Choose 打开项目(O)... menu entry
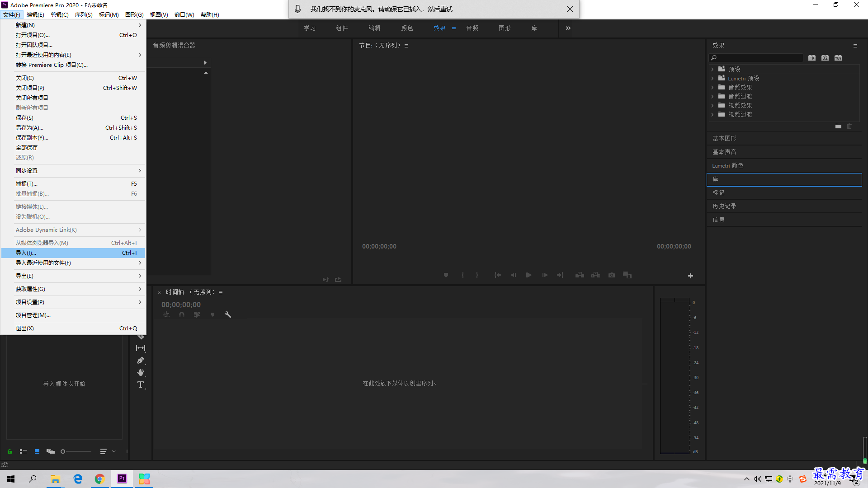The image size is (868, 488). click(x=73, y=35)
